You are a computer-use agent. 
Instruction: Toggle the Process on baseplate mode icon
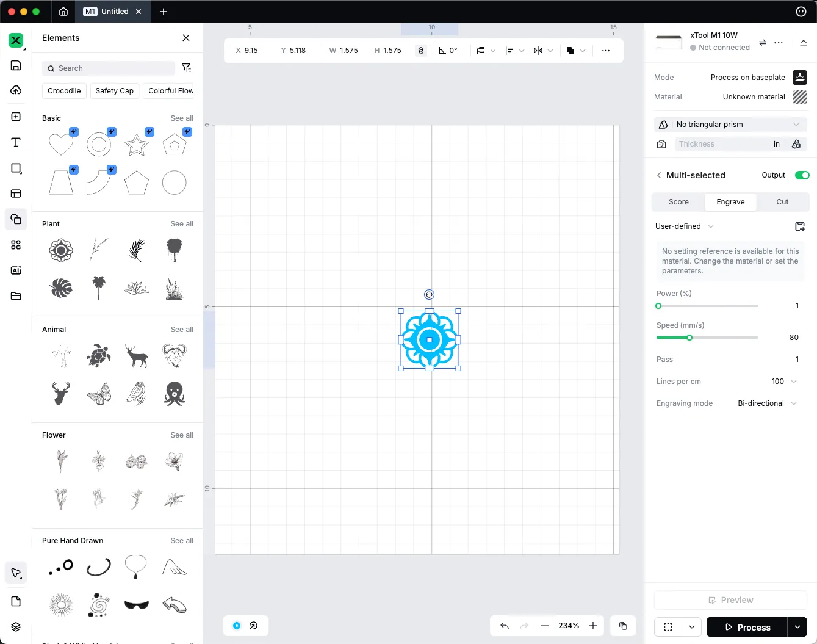(799, 78)
